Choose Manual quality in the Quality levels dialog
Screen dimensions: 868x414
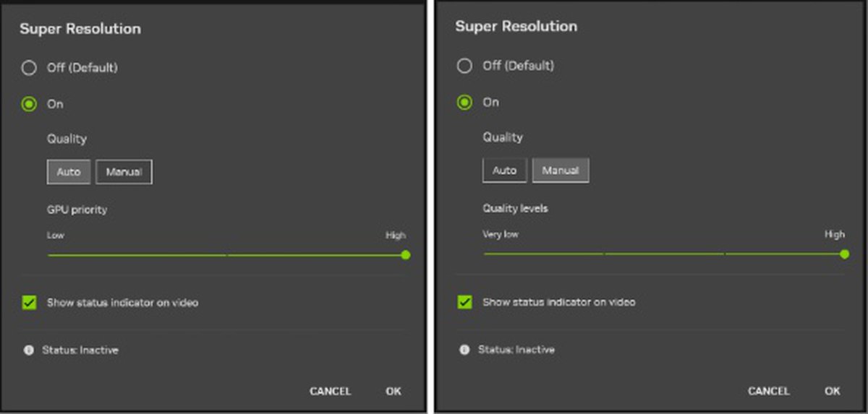[561, 171]
